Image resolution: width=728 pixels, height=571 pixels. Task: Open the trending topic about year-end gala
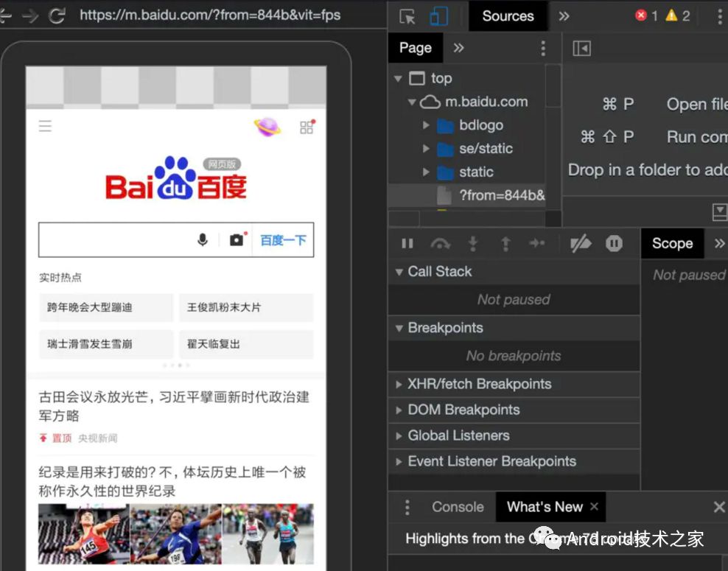pyautogui.click(x=105, y=307)
